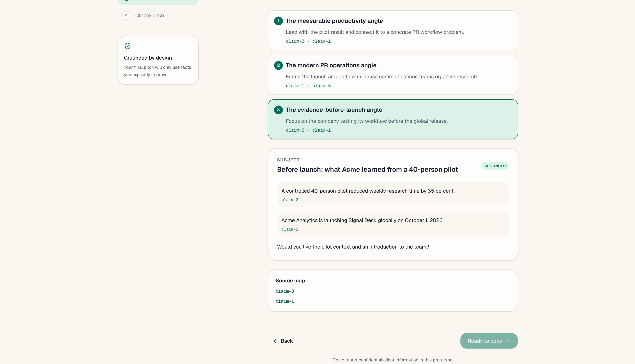Select The measurable productivity angle card

(393, 30)
